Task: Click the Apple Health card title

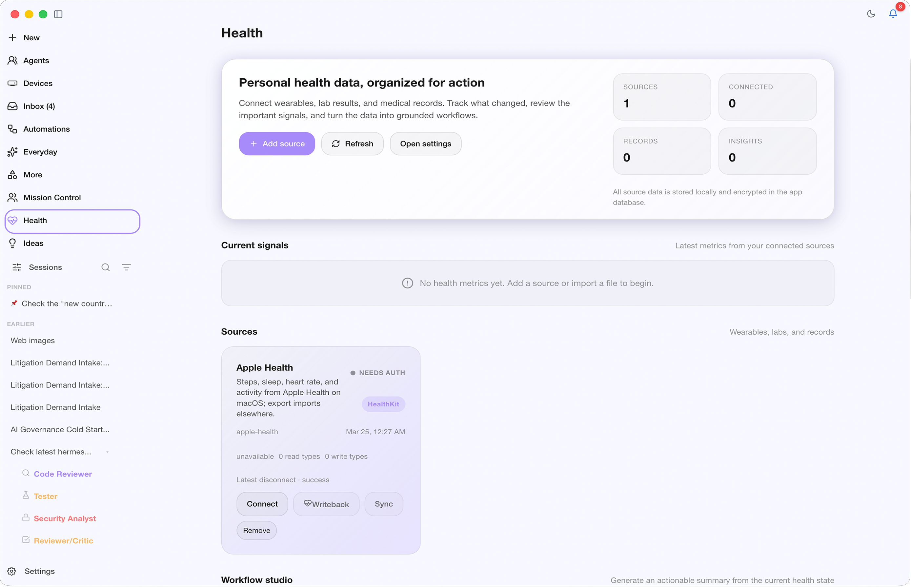Action: point(265,368)
